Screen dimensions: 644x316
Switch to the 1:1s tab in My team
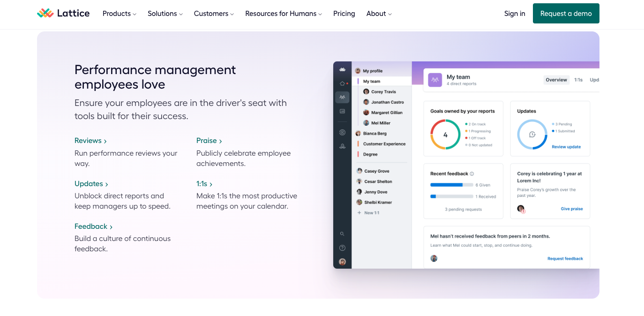[x=578, y=80]
